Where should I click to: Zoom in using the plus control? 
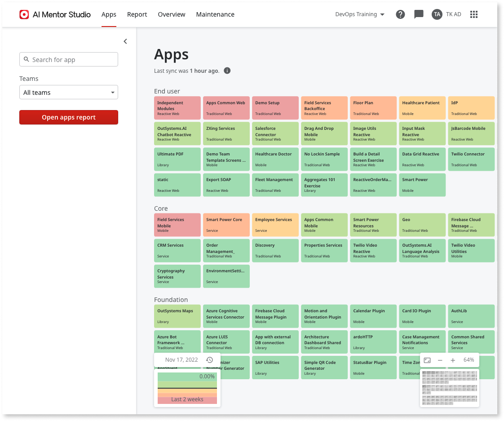[x=453, y=360]
